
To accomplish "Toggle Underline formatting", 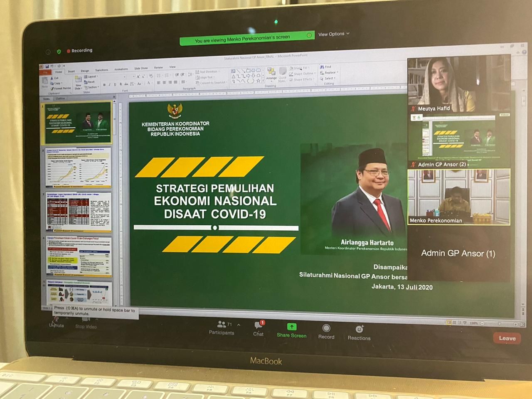I will point(115,84).
